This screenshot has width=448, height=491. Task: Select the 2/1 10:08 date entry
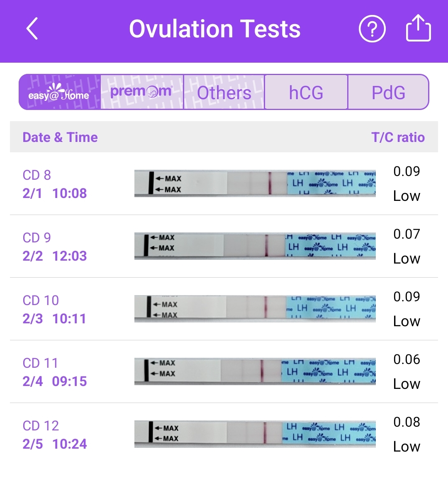pyautogui.click(x=55, y=193)
